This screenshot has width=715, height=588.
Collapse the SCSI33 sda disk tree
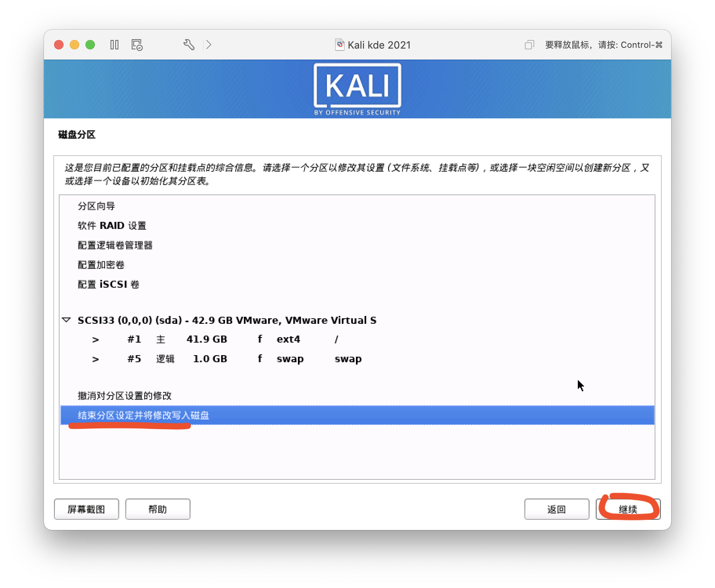[x=67, y=320]
